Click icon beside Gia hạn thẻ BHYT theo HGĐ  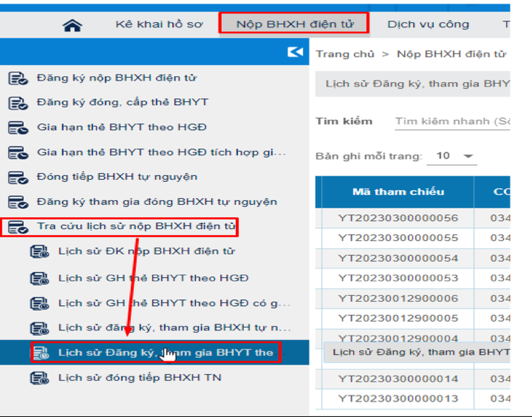[18, 128]
